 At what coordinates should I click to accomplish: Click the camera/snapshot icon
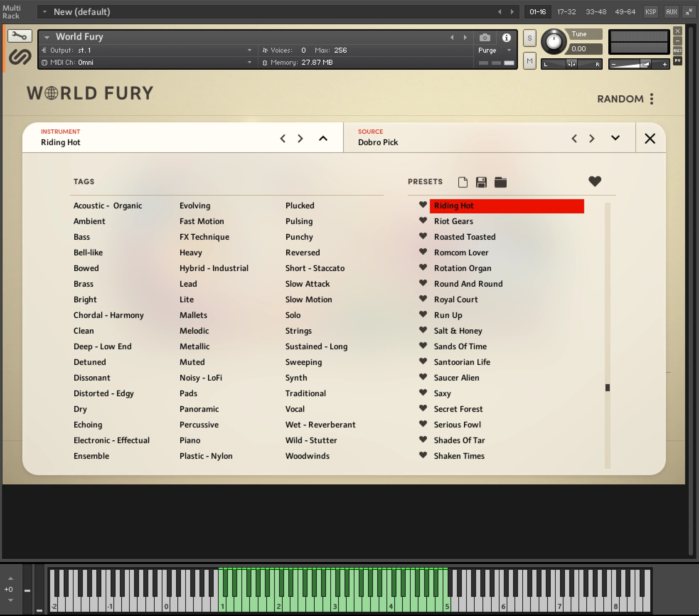coord(485,37)
